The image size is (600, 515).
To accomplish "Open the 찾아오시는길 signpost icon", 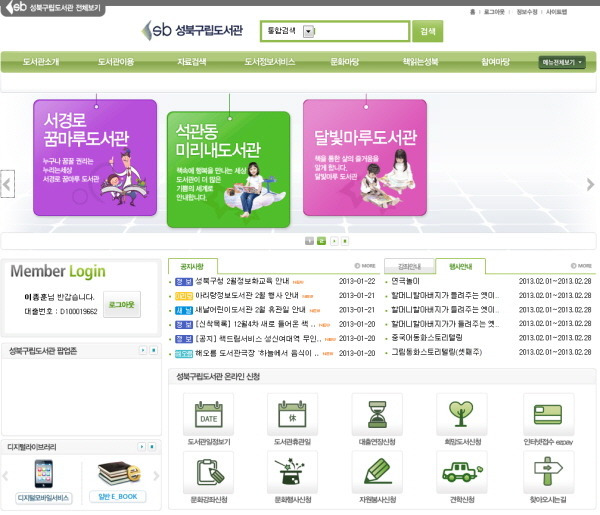I will pyautogui.click(x=548, y=473).
